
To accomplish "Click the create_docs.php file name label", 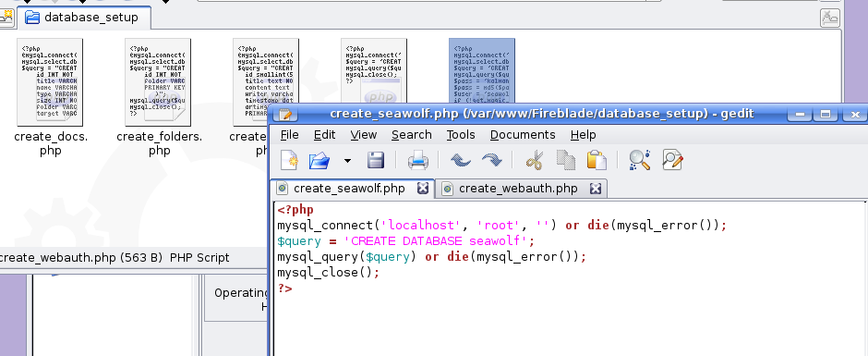I will [x=51, y=143].
